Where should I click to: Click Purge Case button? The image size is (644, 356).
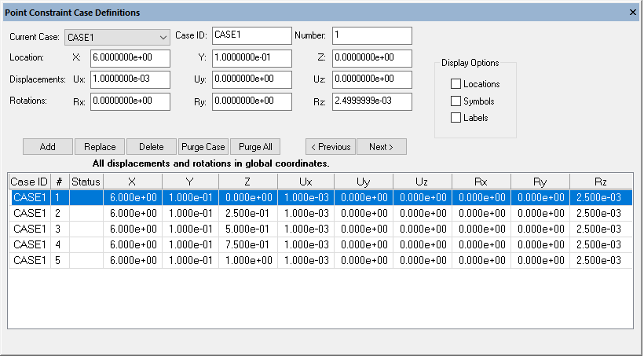203,147
